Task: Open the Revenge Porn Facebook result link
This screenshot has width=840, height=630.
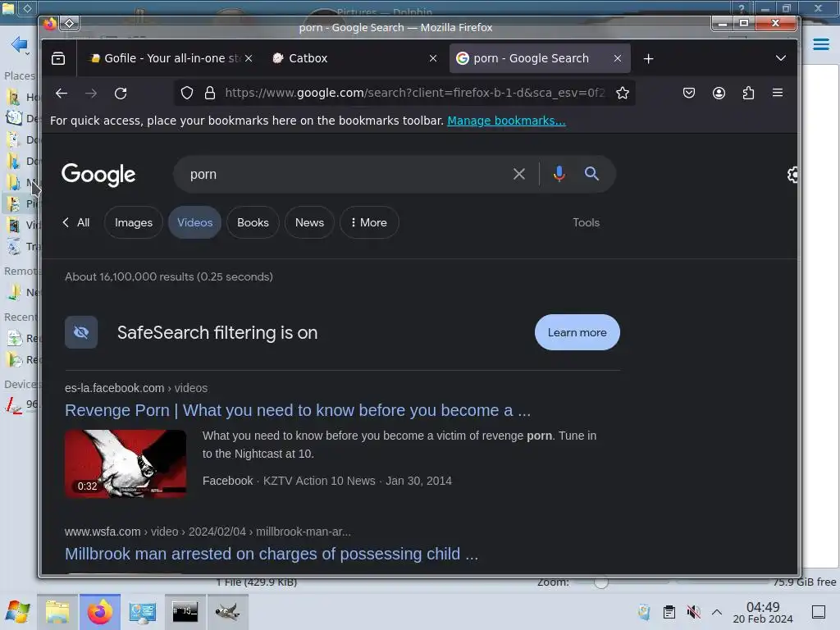Action: pyautogui.click(x=297, y=410)
